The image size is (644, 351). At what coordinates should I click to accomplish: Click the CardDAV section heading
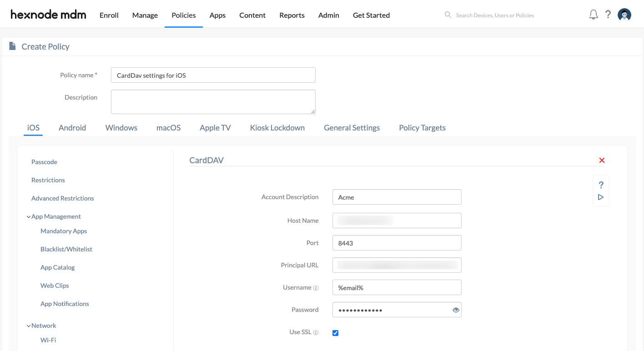pyautogui.click(x=206, y=160)
